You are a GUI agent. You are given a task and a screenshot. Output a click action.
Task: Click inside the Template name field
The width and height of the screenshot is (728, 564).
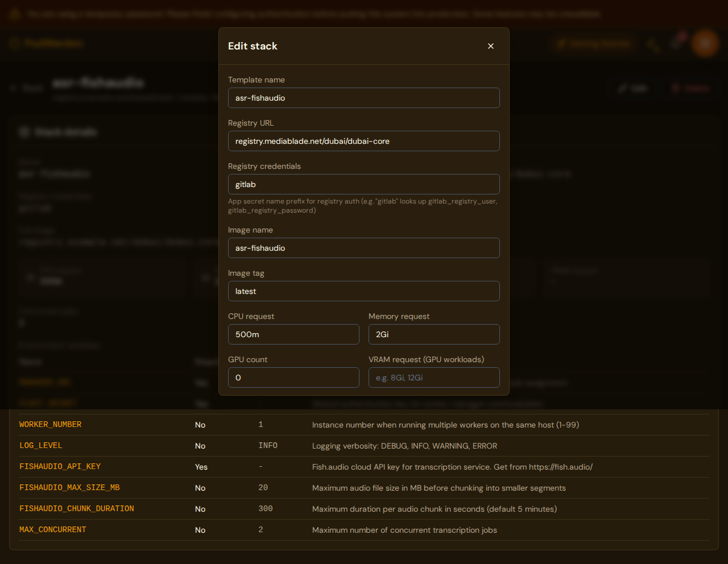pyautogui.click(x=363, y=98)
